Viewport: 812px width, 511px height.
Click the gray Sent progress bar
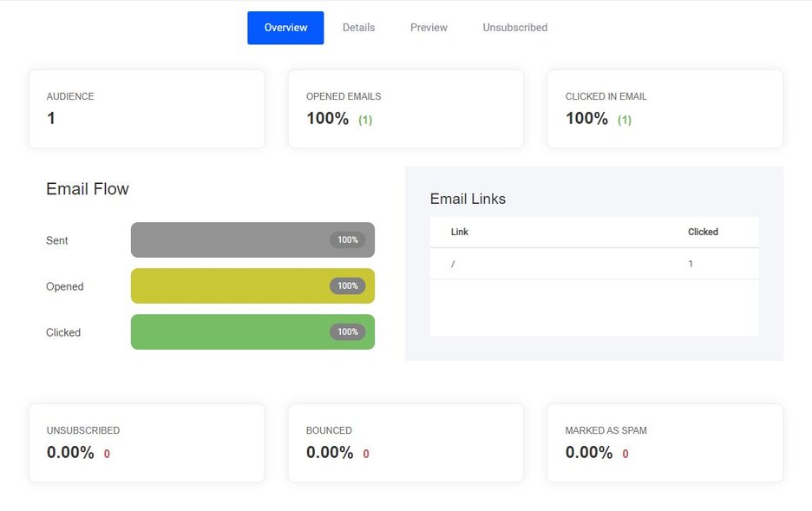tap(252, 239)
